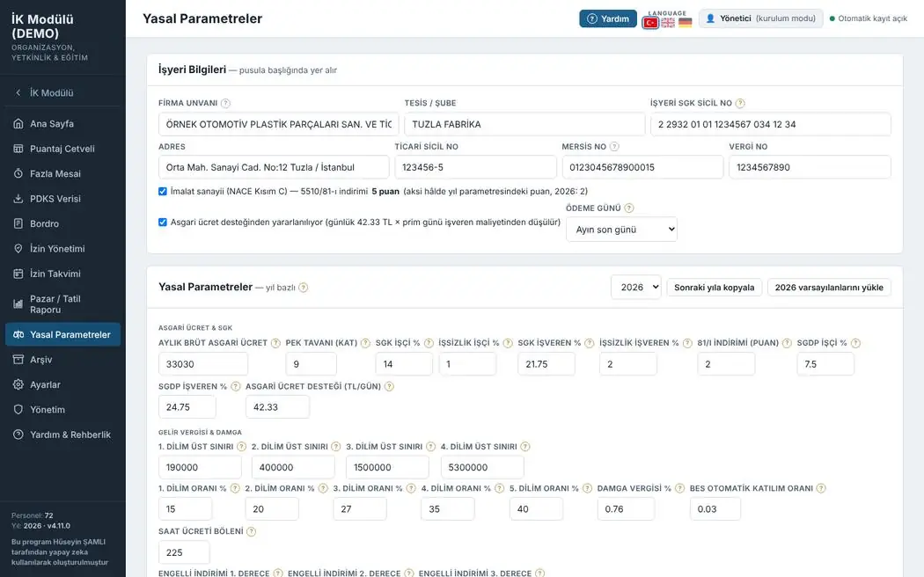
Task: Click the Yardım button in header
Action: [608, 18]
